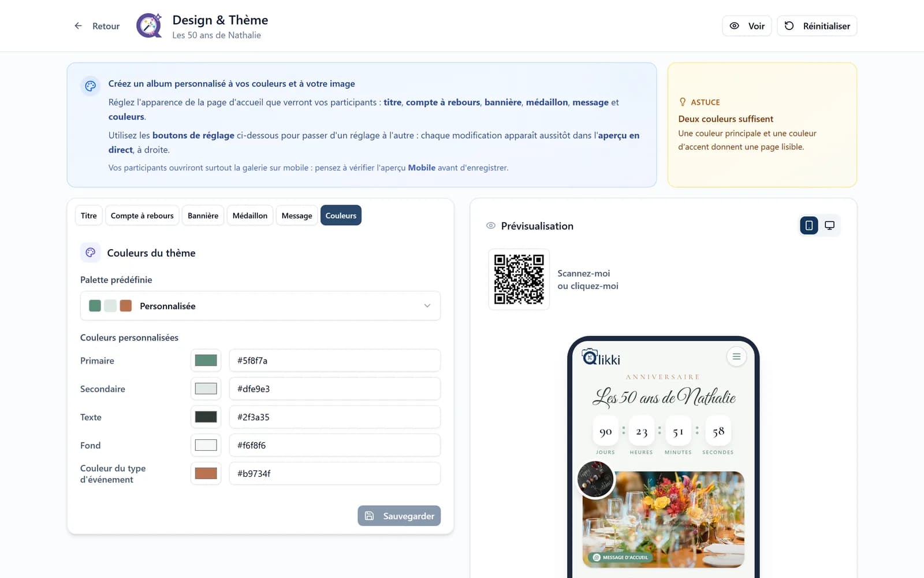Click the Primaire hex field #5f8f7a

click(335, 361)
